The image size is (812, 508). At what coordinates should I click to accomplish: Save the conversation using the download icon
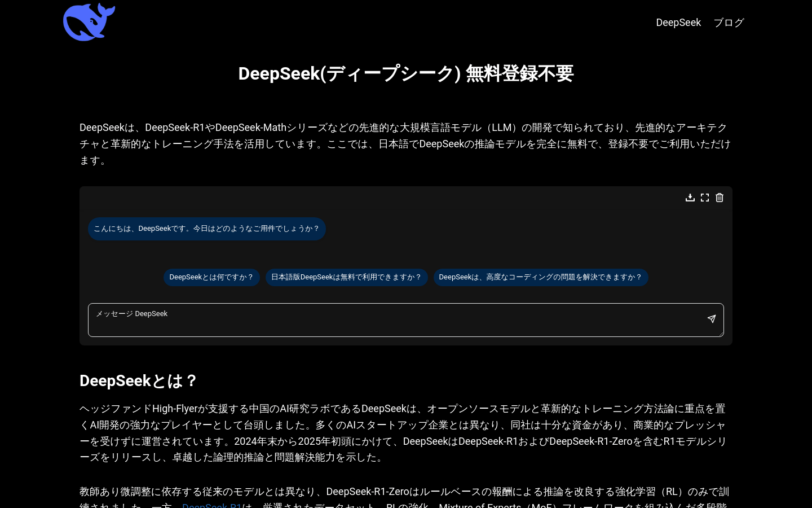[x=690, y=198]
